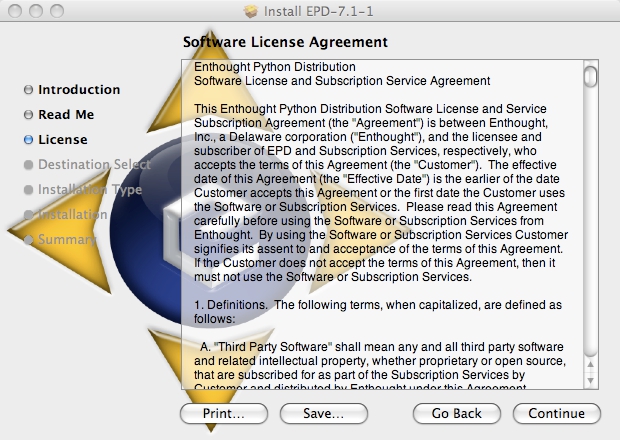
Task: Click the scrollbar up arrow
Action: pos(590,364)
